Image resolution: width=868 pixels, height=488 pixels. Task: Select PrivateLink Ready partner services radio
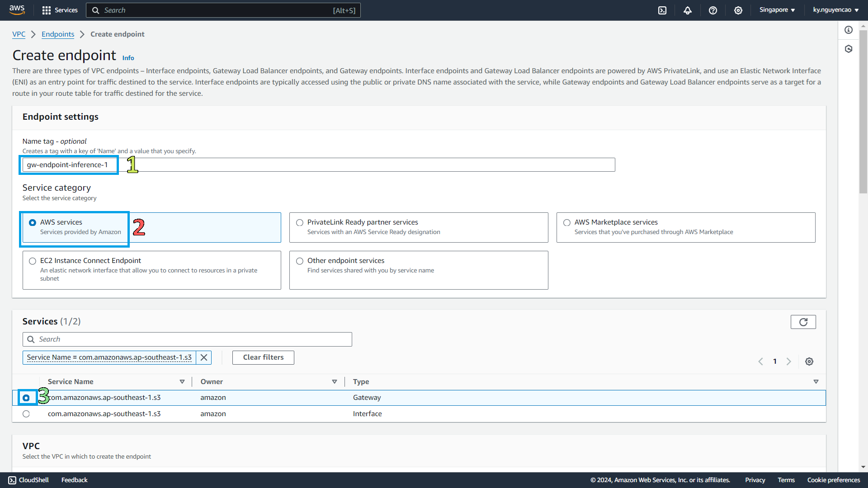coord(300,223)
